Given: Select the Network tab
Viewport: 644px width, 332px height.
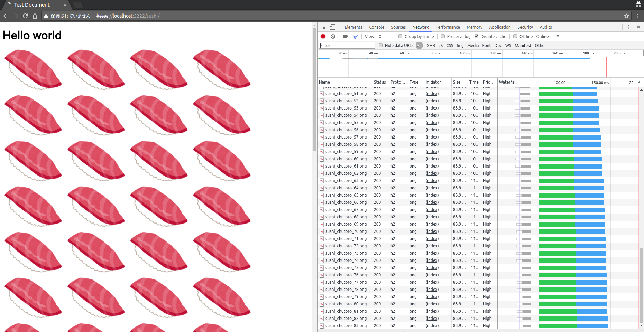Looking at the screenshot, I should click(x=421, y=27).
